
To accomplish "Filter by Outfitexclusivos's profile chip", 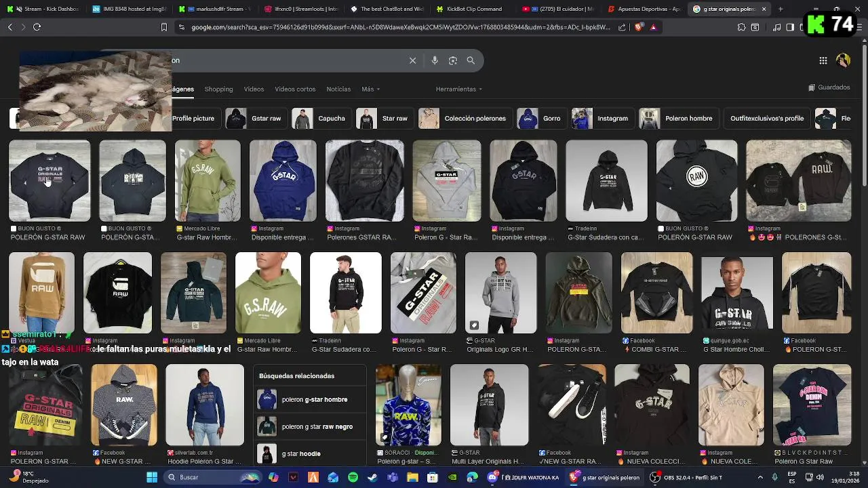I will [x=766, y=118].
